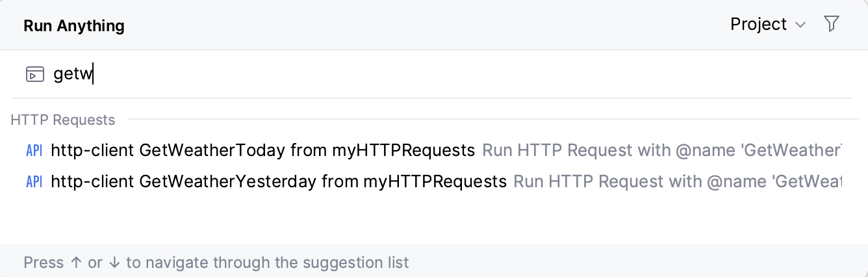This screenshot has width=868, height=277.
Task: Click the up arrow symbol in the hint
Action: pos(76,263)
